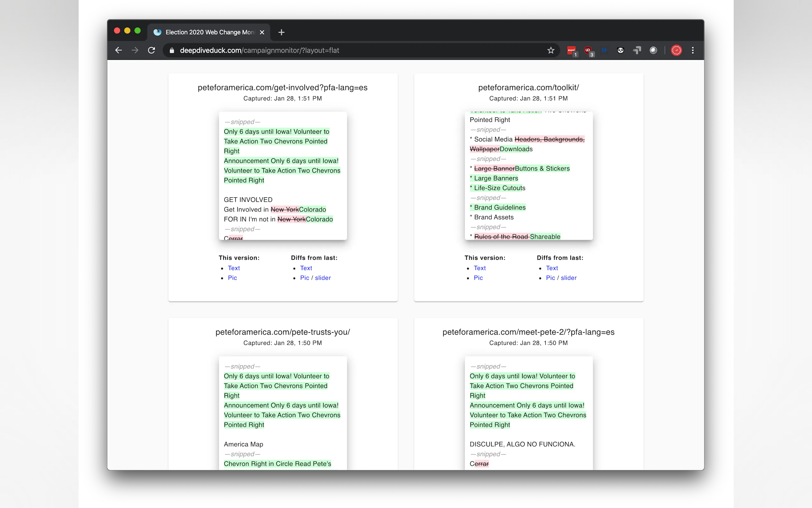Open a new browser tab
Viewport: 812px width, 508px height.
281,32
